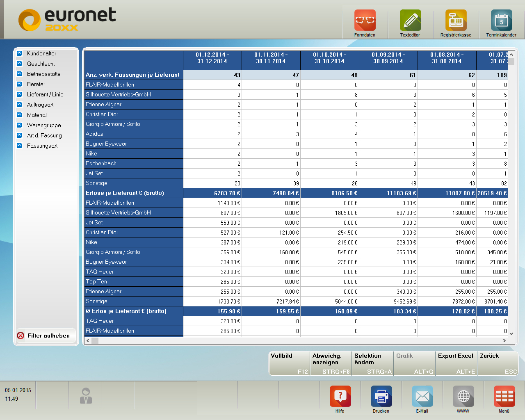Expand the Betriebsstätte filter arrow
This screenshot has width=525, height=420.
pyautogui.click(x=19, y=74)
